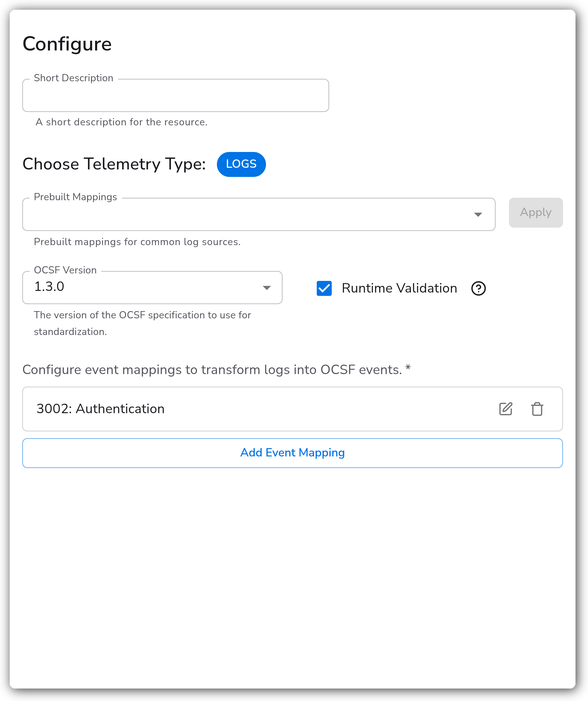This screenshot has height=701, width=588.
Task: Select the LOGS telemetry type chip
Action: [x=241, y=164]
